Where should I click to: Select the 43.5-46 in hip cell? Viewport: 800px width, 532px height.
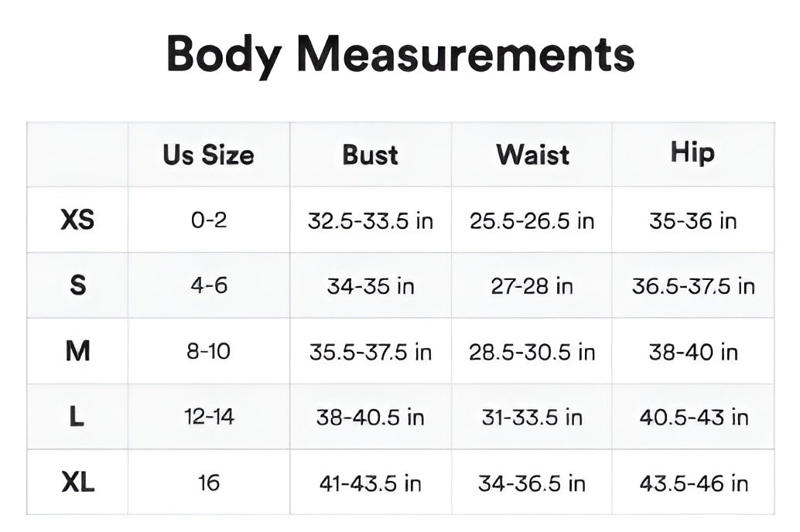coord(693,484)
